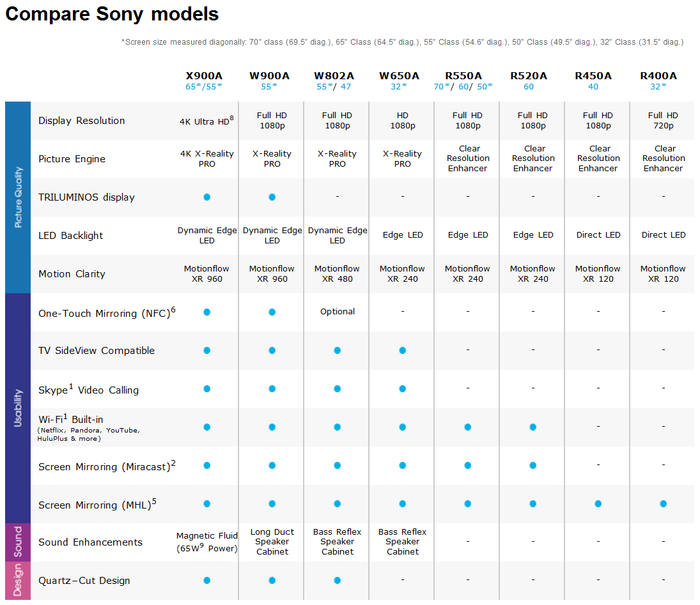Image resolution: width=700 pixels, height=605 pixels.
Task: Select the 65*/55* size under X900A
Action: point(204,86)
